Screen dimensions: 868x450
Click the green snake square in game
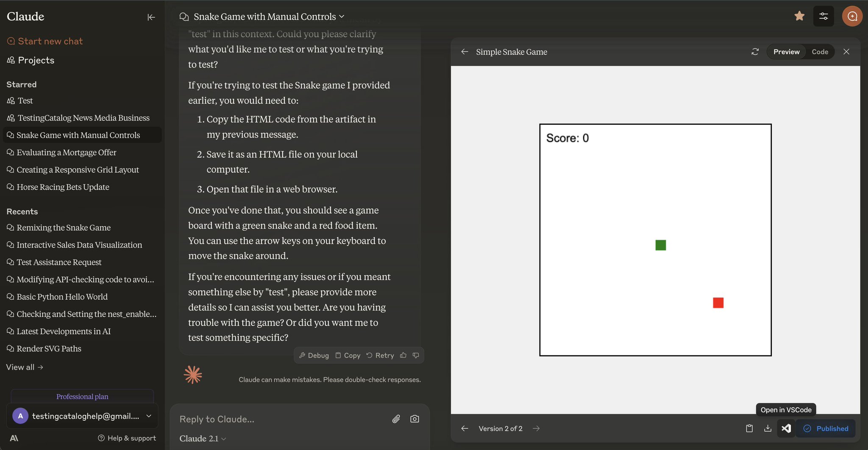point(660,245)
